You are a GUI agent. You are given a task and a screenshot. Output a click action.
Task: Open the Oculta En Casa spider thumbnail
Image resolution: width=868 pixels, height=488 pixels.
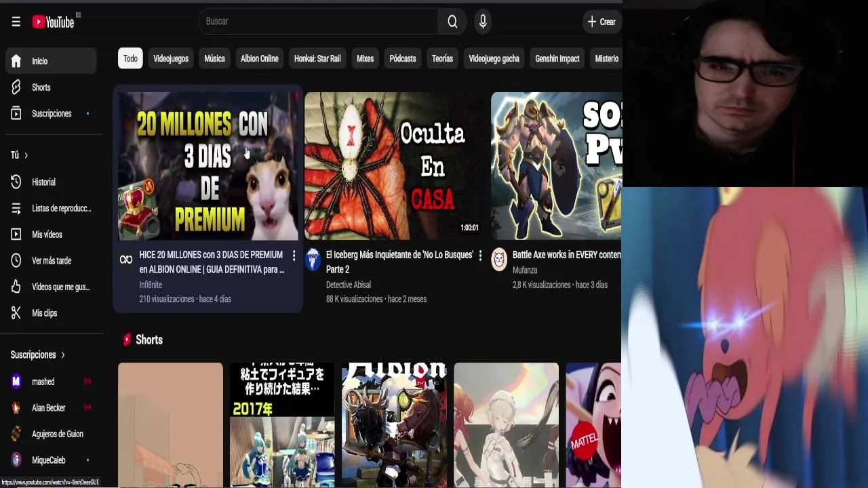pos(395,166)
